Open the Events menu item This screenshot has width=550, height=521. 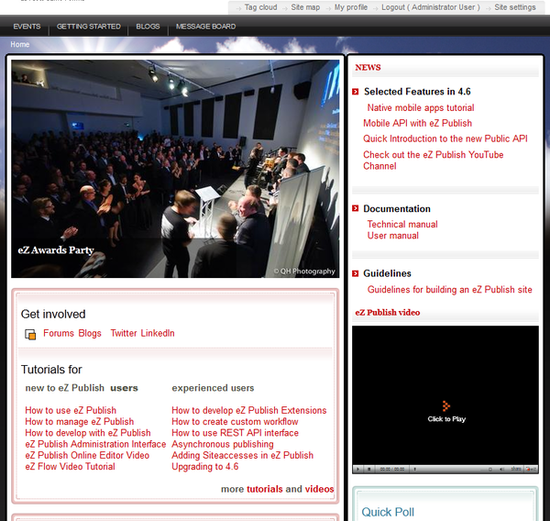(27, 26)
